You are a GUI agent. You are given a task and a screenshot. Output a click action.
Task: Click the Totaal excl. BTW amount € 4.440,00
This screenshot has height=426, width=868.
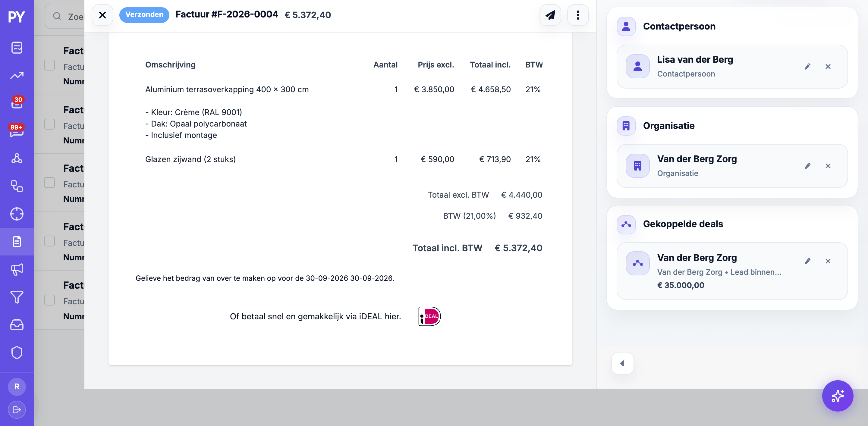pos(522,195)
